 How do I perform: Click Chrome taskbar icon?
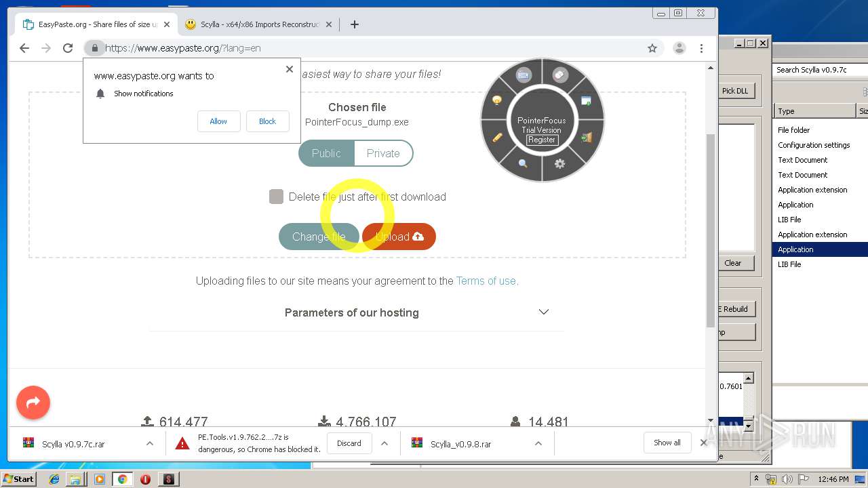(x=123, y=479)
